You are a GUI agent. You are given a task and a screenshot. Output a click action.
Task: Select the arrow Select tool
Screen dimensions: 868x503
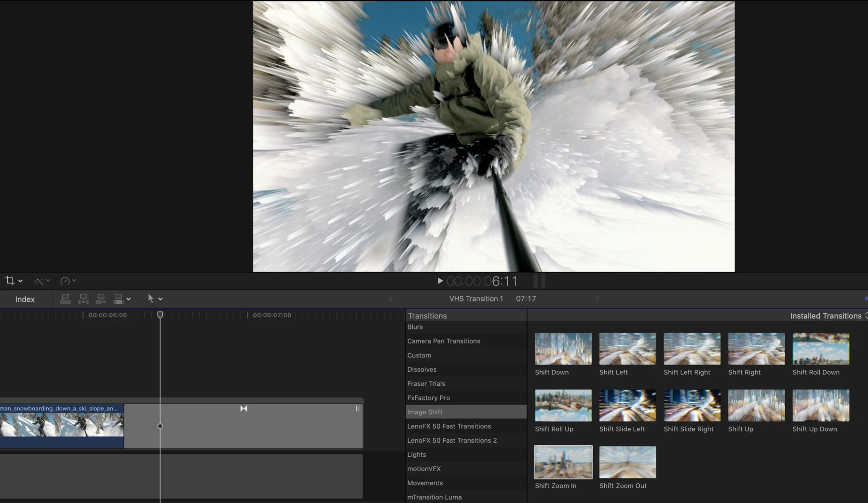pos(151,299)
